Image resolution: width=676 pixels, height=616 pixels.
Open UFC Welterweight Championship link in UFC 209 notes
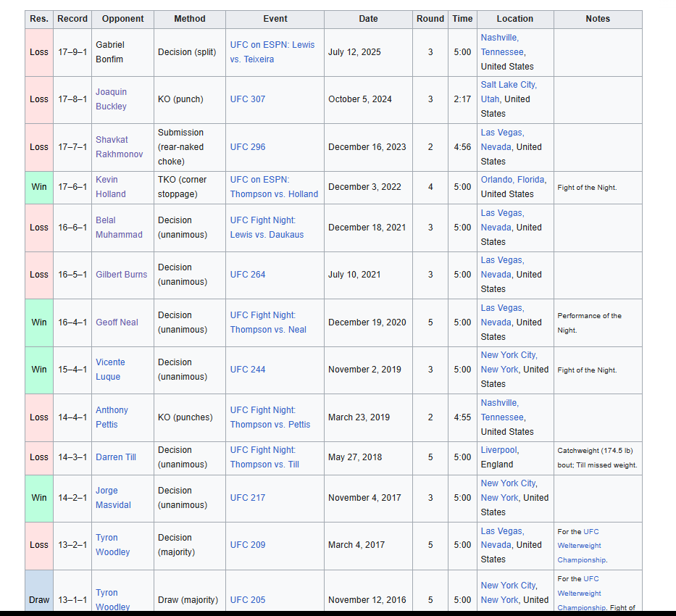[x=582, y=546]
